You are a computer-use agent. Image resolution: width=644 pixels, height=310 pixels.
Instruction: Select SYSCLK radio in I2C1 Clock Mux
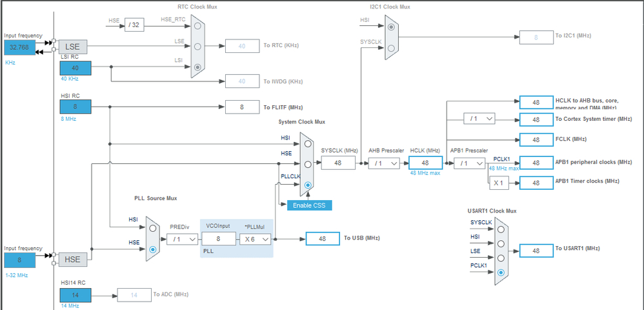click(392, 48)
